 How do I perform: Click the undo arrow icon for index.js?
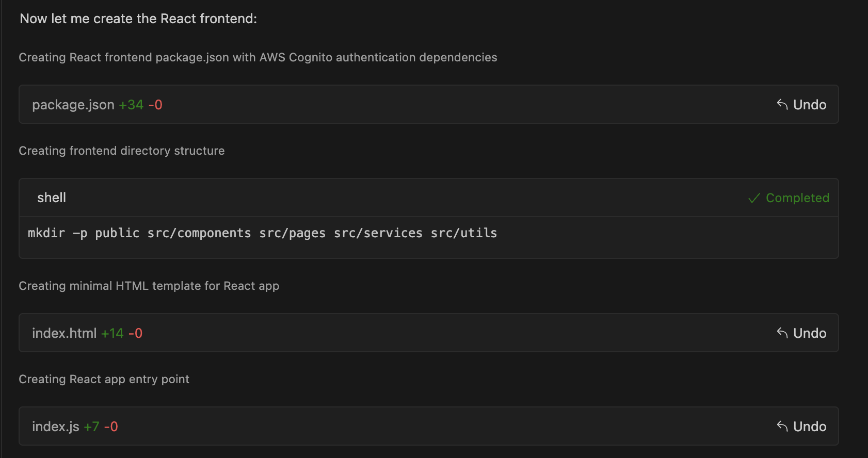pos(782,427)
